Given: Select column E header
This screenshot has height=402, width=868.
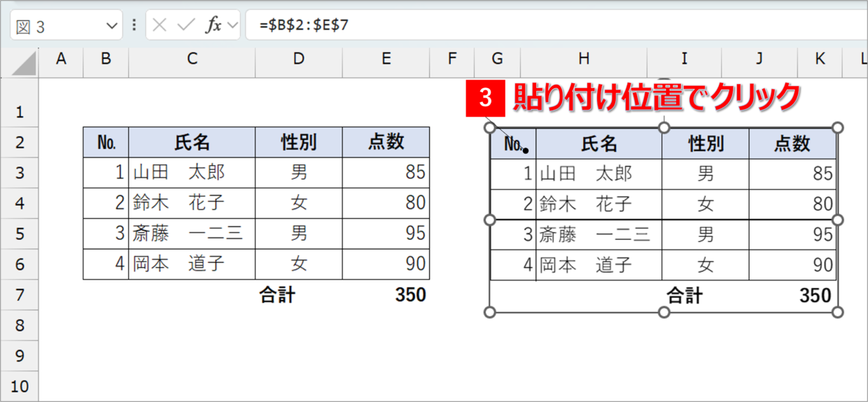Looking at the screenshot, I should tap(386, 59).
